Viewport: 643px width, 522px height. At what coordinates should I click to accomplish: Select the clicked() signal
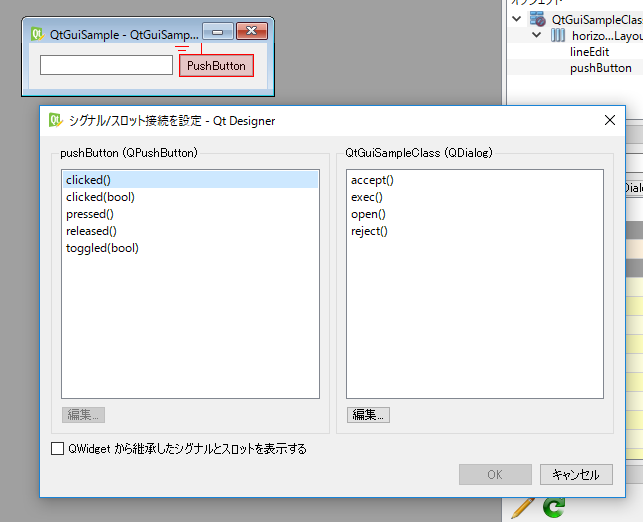pyautogui.click(x=190, y=180)
